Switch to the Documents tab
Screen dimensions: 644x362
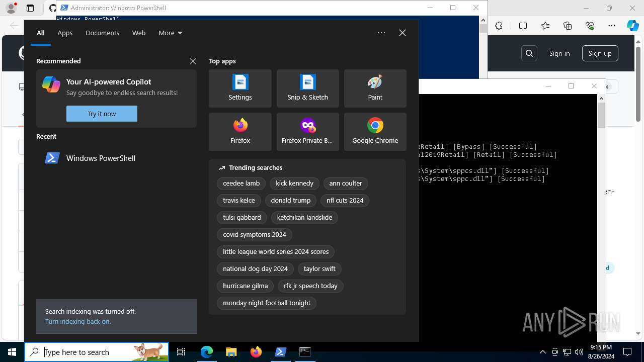pyautogui.click(x=102, y=33)
